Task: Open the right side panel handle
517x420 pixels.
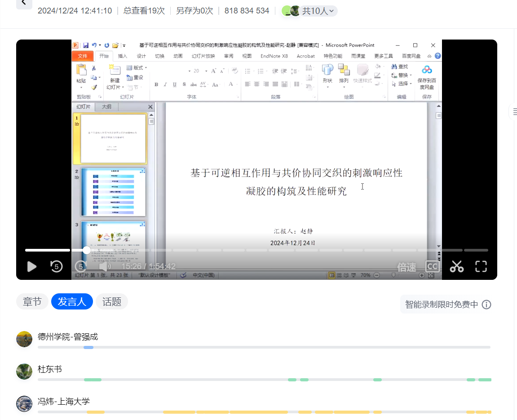Action: (514, 111)
